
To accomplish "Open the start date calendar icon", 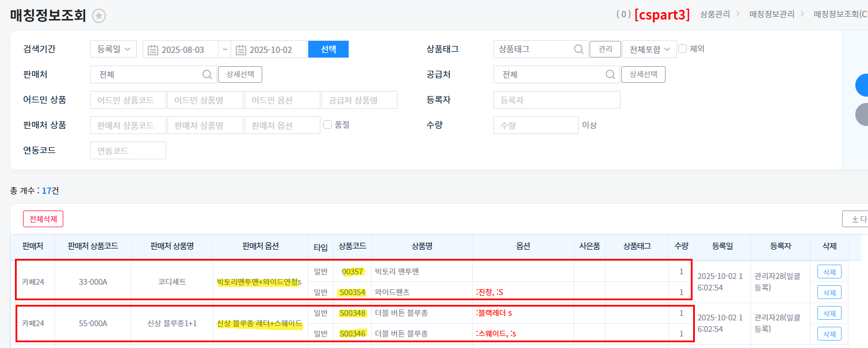I will pos(153,49).
